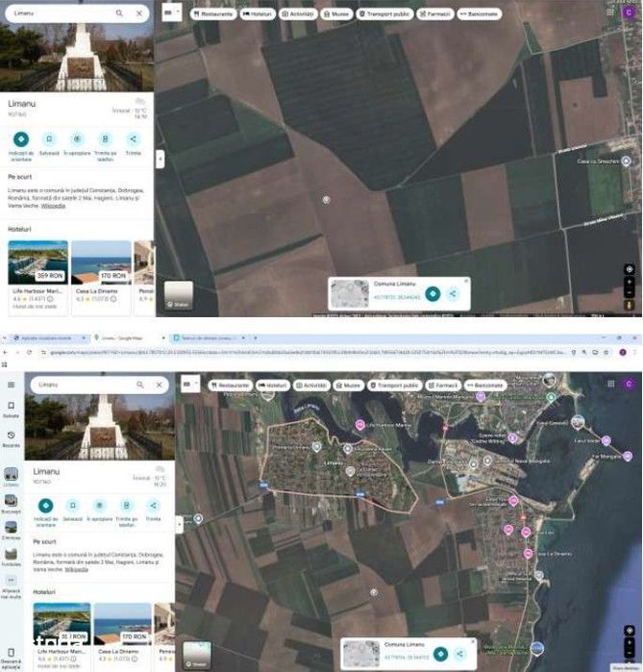
Task: Switch to the Limanu - Google Maps browser tab
Action: pyautogui.click(x=128, y=337)
